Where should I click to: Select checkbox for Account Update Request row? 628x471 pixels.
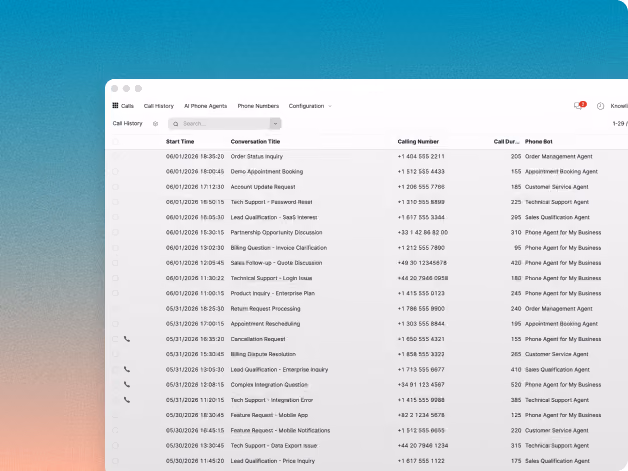pyautogui.click(x=115, y=187)
